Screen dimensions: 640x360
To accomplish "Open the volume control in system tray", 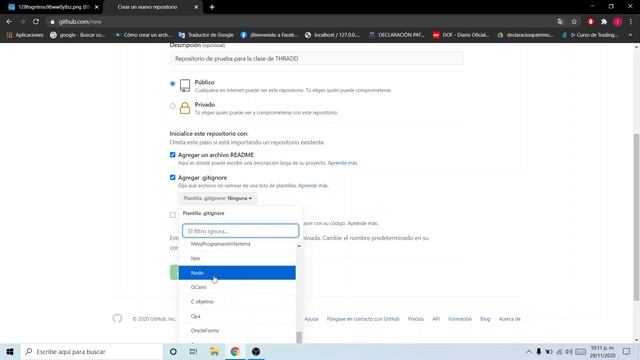I will (569, 351).
